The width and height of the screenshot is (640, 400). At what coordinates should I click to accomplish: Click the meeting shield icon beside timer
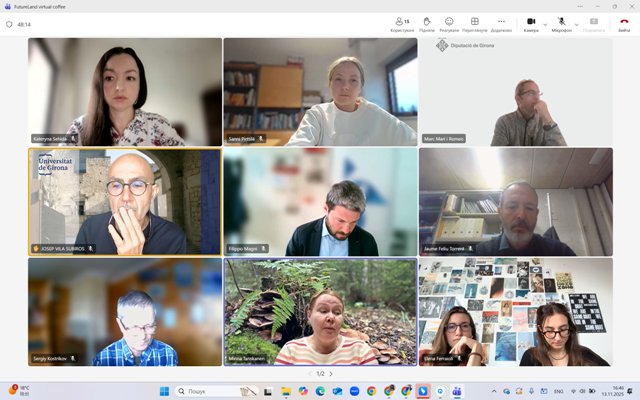(9, 24)
